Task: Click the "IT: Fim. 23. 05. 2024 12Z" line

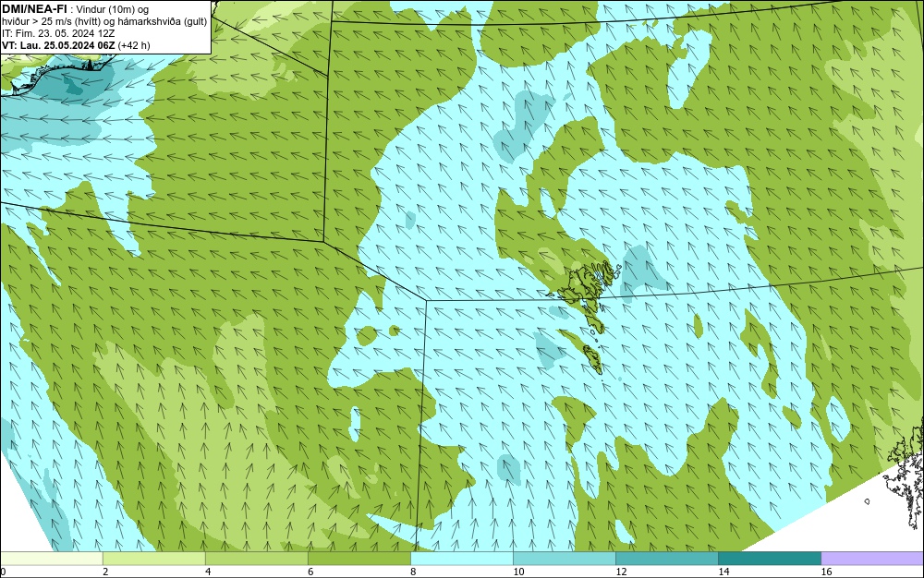Action: (x=57, y=33)
